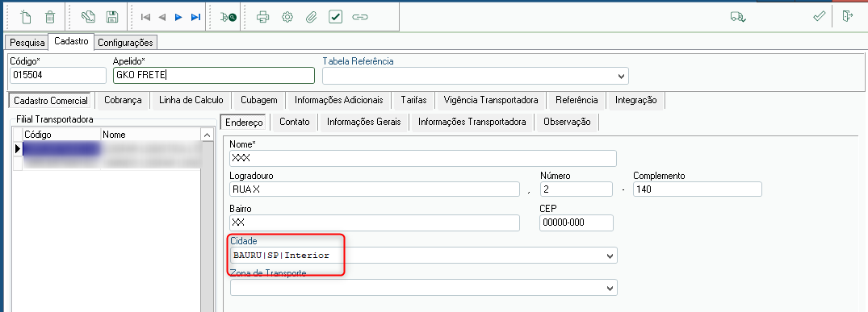Open attachments with the paperclip icon
This screenshot has height=312, width=868.
[x=311, y=17]
